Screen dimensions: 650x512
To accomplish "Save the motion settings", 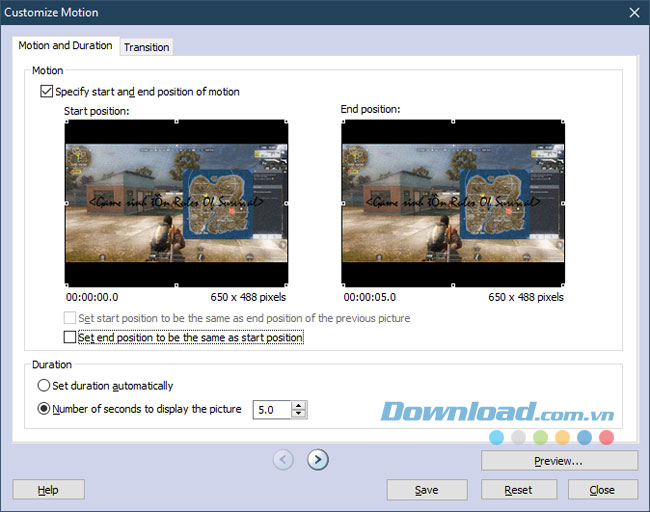I will [x=427, y=490].
